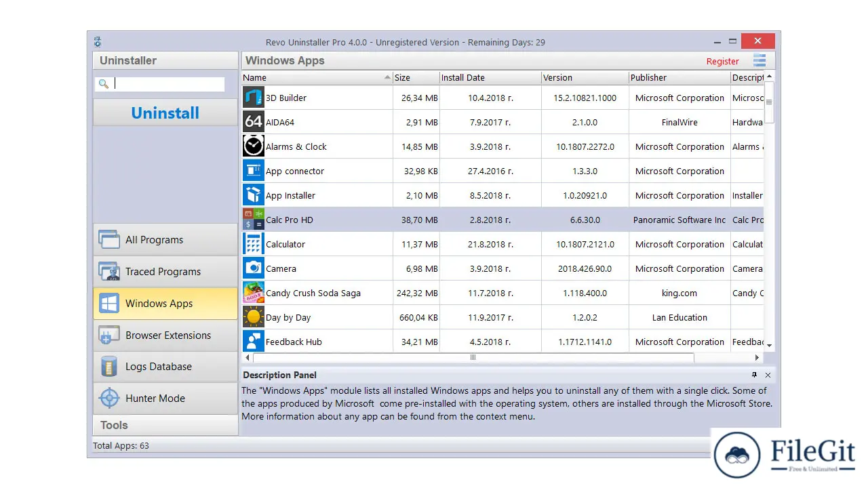Open Logs Database module
This screenshot has width=868, height=488.
tap(165, 367)
